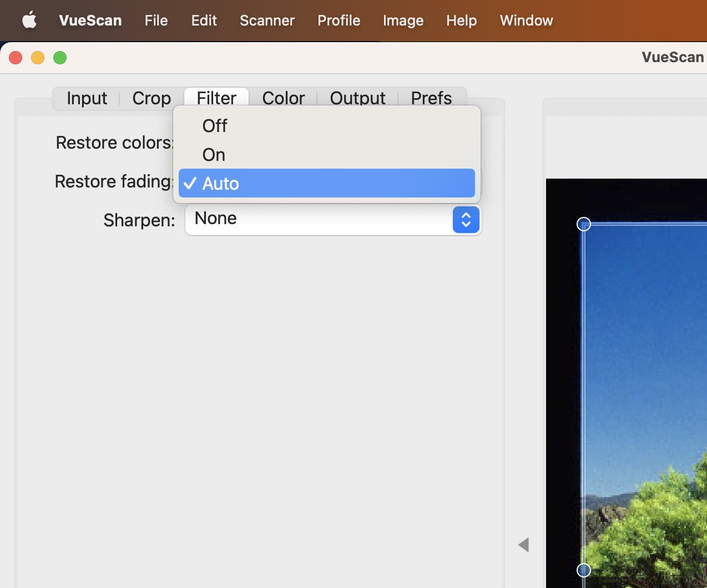Click the Sharpen dropdown stepper arrows

[466, 220]
